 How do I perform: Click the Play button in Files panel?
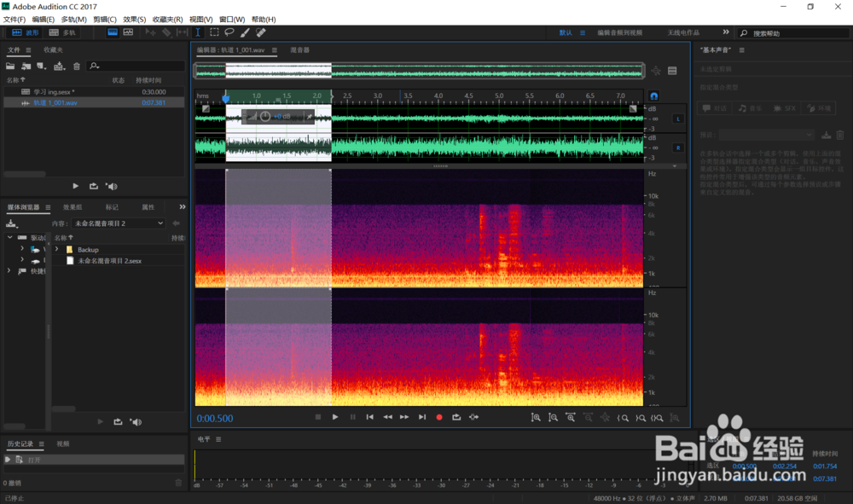tap(76, 186)
